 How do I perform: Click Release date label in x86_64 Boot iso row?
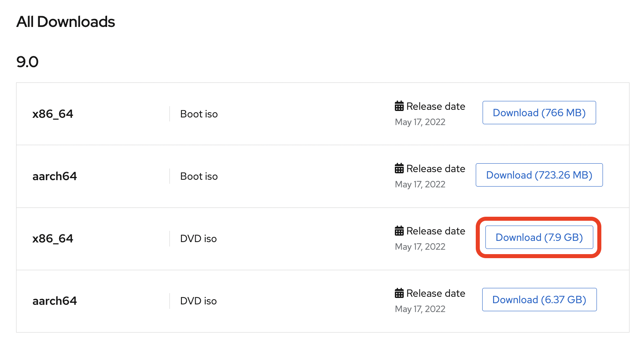click(436, 106)
